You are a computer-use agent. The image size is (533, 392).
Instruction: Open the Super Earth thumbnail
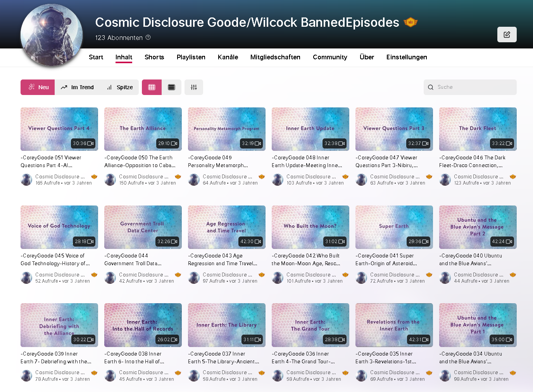point(394,227)
